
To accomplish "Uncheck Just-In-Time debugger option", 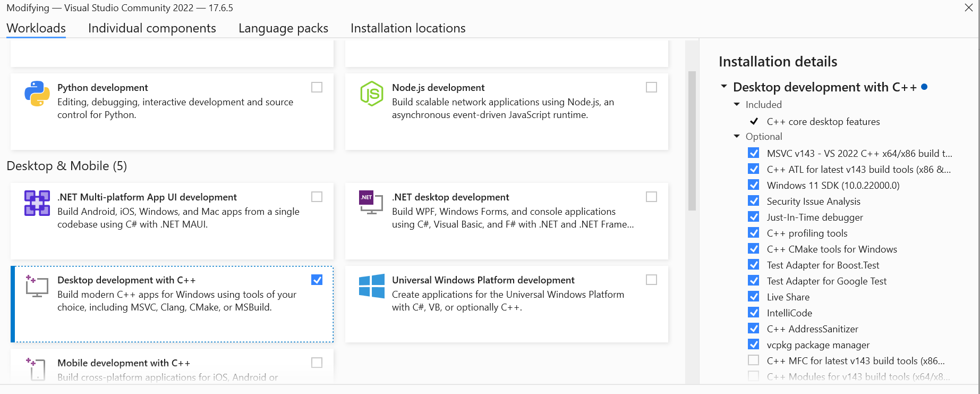I will [753, 217].
